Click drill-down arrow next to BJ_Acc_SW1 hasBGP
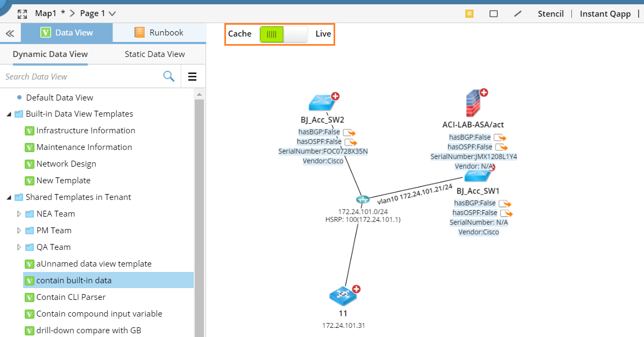Screen dimensions: 644x337 click(505, 203)
